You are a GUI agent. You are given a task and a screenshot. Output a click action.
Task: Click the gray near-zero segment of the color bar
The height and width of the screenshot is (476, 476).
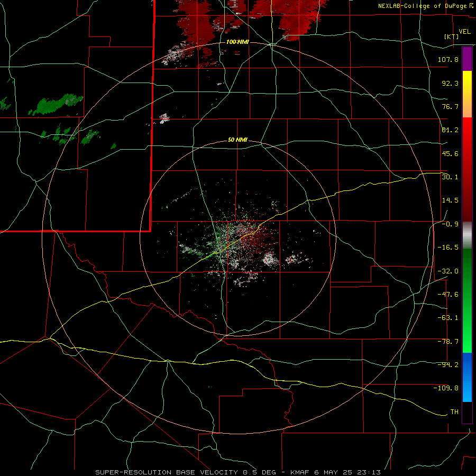(x=467, y=235)
